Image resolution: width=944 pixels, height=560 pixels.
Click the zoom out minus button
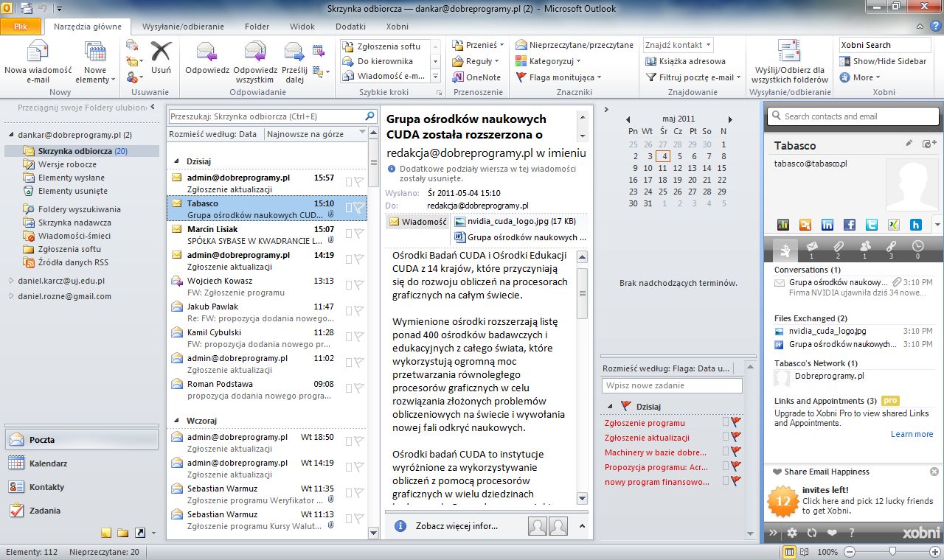(x=850, y=552)
